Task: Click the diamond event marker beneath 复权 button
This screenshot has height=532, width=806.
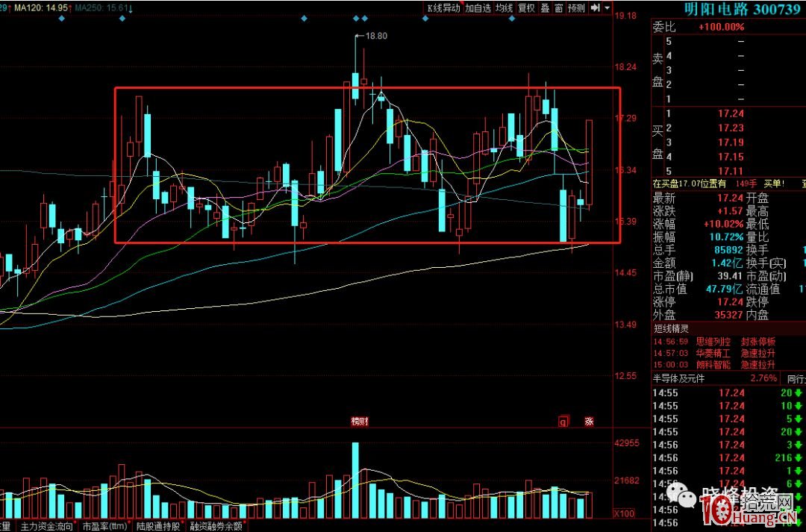Action: pyautogui.click(x=511, y=19)
